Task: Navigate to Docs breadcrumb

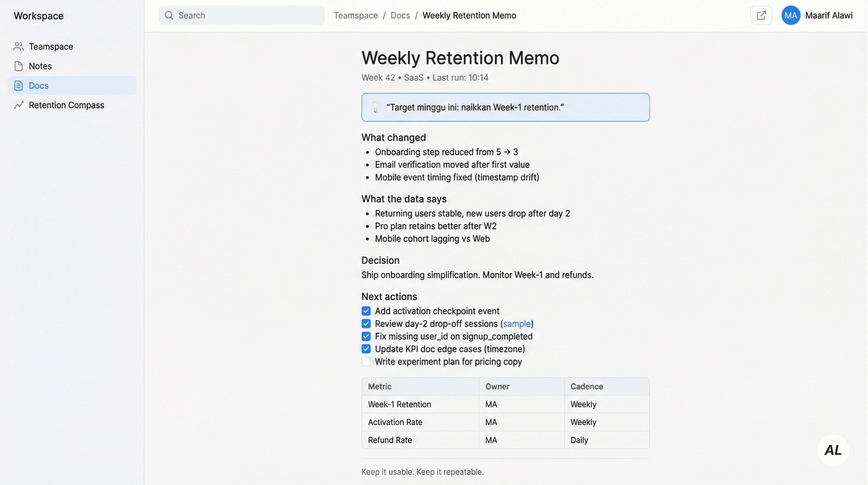Action: 400,15
